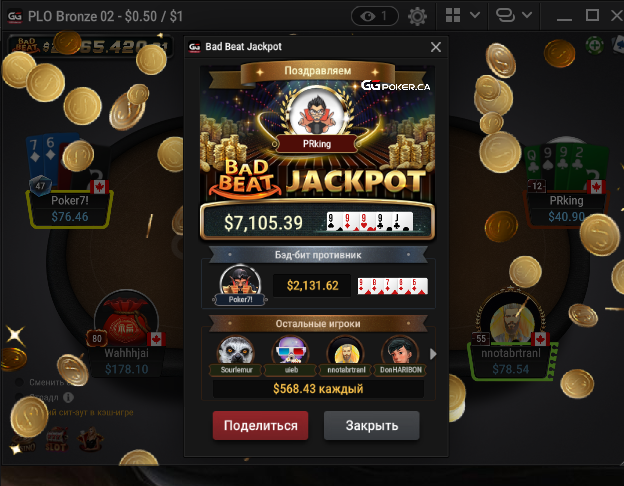Click the green plus add-chips icon
624x486 pixels.
coord(595,45)
